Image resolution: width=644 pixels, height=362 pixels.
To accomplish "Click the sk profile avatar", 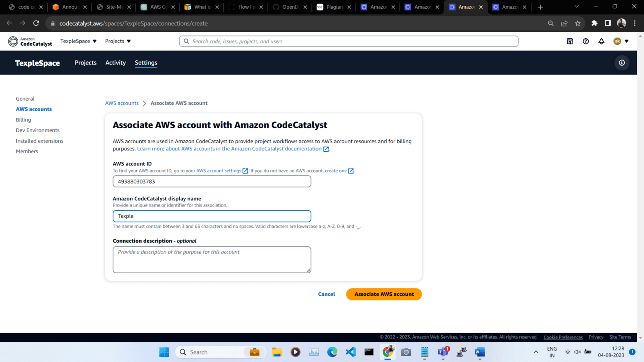I will (x=616, y=41).
